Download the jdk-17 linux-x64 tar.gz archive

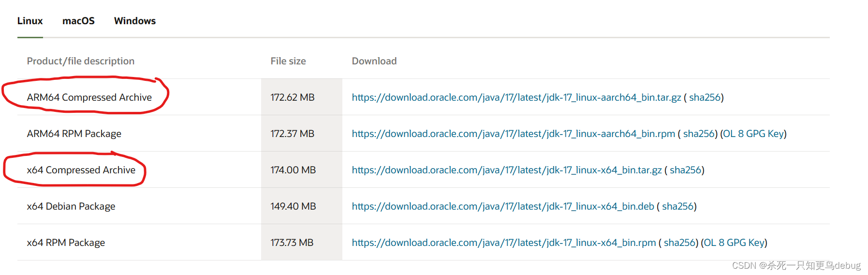[x=507, y=170]
